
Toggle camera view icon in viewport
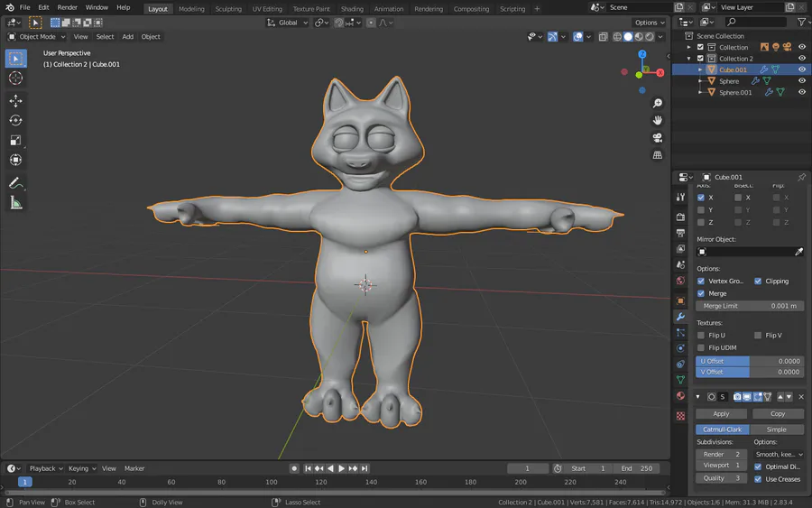(x=658, y=138)
